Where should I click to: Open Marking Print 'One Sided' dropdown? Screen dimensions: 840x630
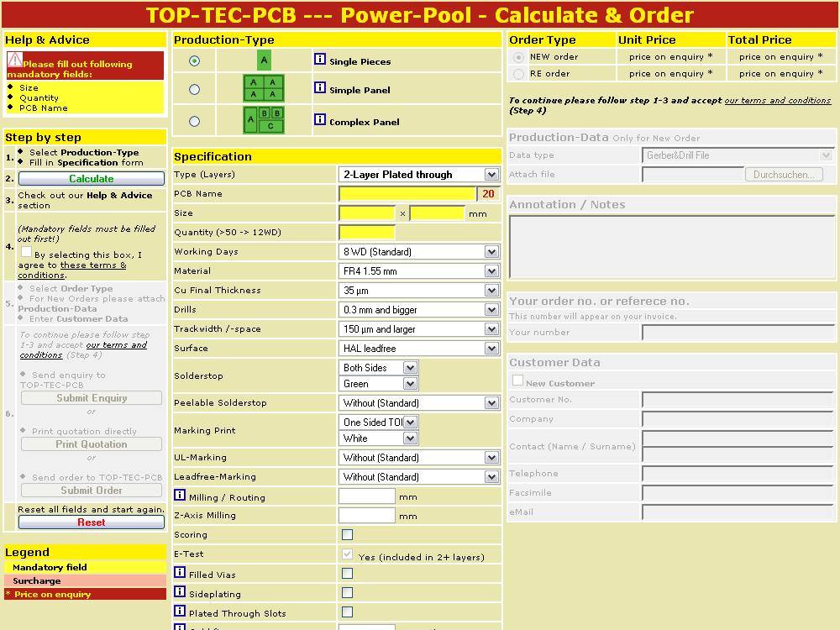[x=378, y=423]
